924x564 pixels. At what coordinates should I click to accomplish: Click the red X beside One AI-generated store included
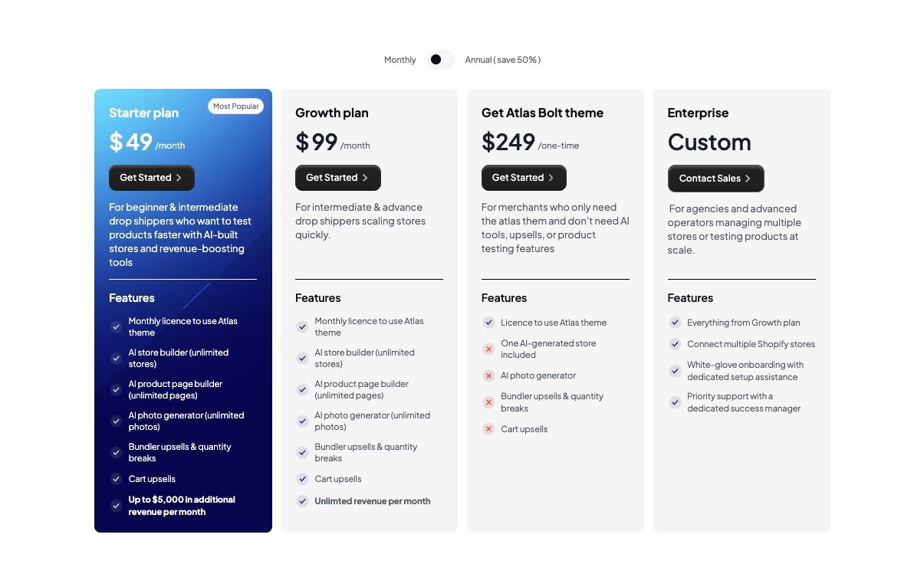point(488,349)
